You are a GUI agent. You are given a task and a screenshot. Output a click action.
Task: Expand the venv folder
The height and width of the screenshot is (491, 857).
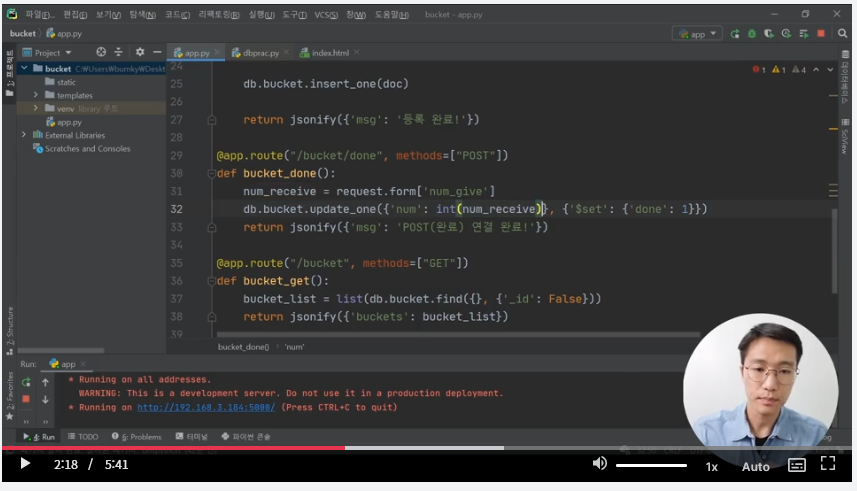[x=36, y=108]
